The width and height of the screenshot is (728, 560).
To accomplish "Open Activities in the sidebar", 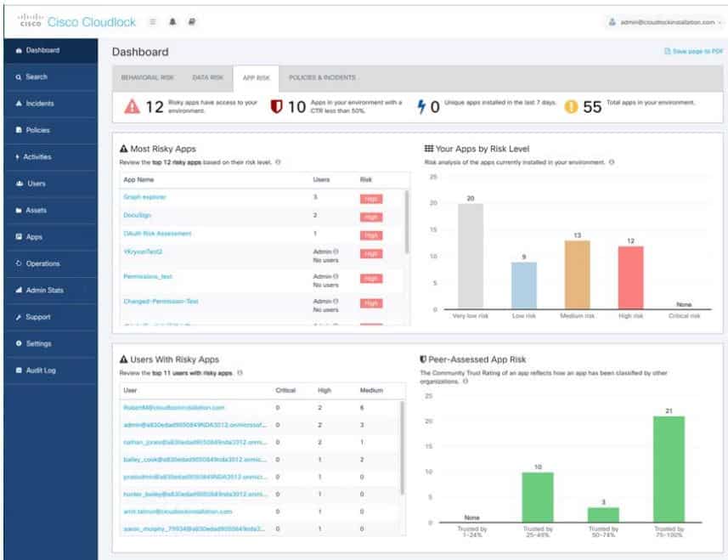I will point(51,157).
